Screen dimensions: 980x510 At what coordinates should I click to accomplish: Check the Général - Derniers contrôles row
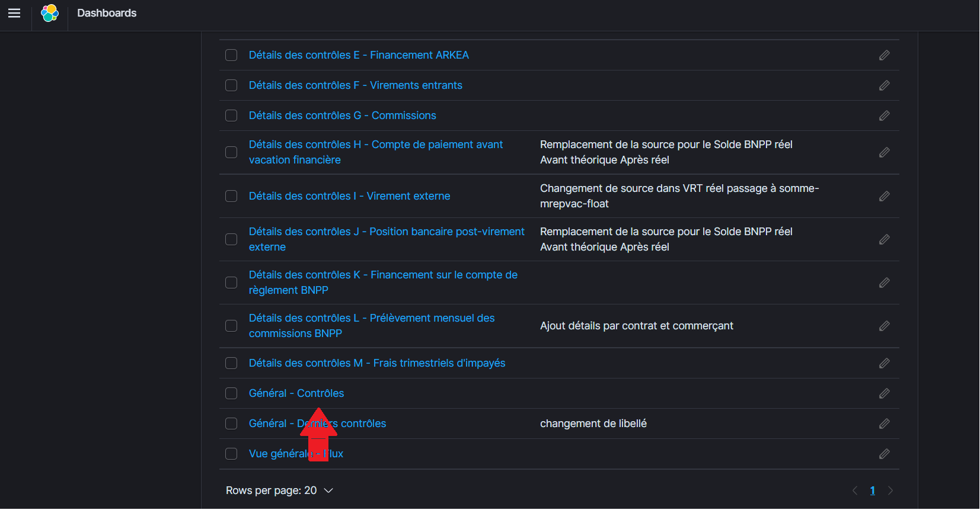[231, 424]
